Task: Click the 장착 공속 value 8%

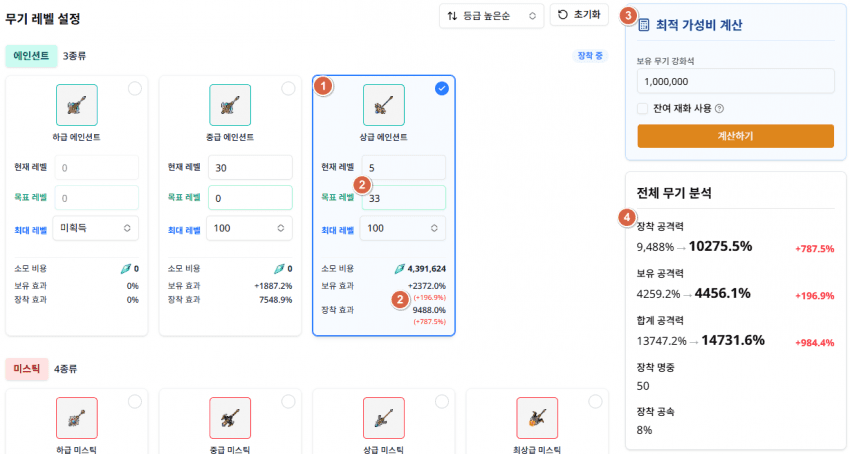Action: pyautogui.click(x=645, y=430)
